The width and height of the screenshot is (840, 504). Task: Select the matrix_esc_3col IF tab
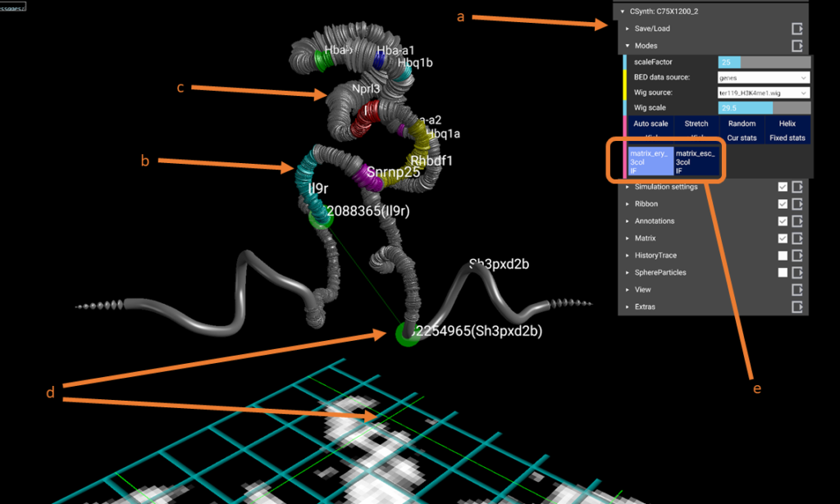click(x=696, y=162)
